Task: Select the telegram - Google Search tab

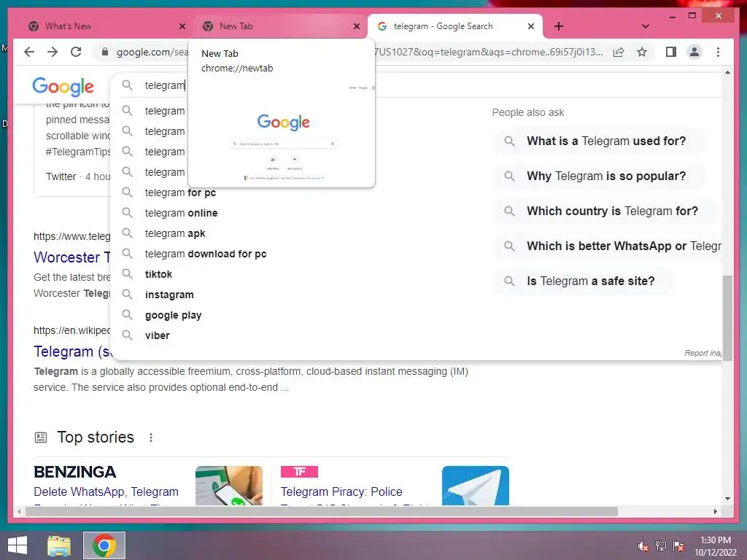Action: click(455, 26)
